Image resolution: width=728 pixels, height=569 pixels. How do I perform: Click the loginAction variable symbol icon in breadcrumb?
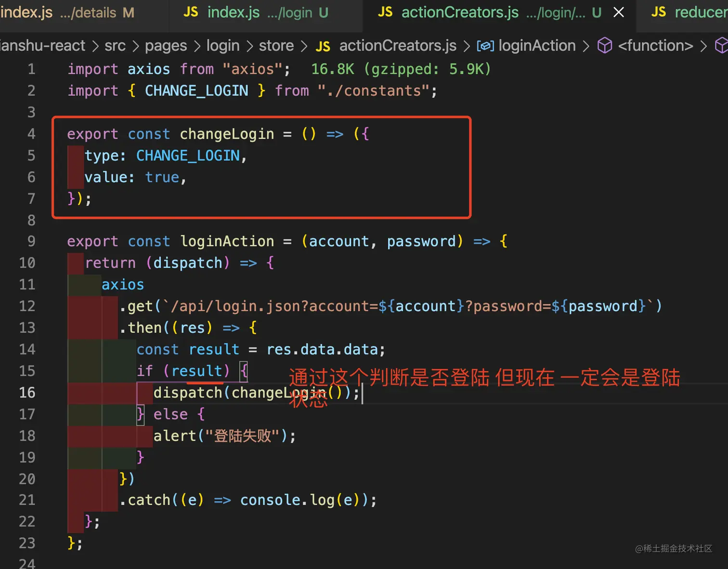coord(485,46)
